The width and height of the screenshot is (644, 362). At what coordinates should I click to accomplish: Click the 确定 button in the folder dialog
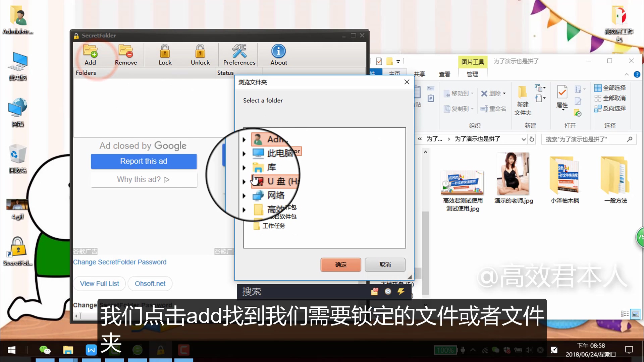tap(340, 264)
